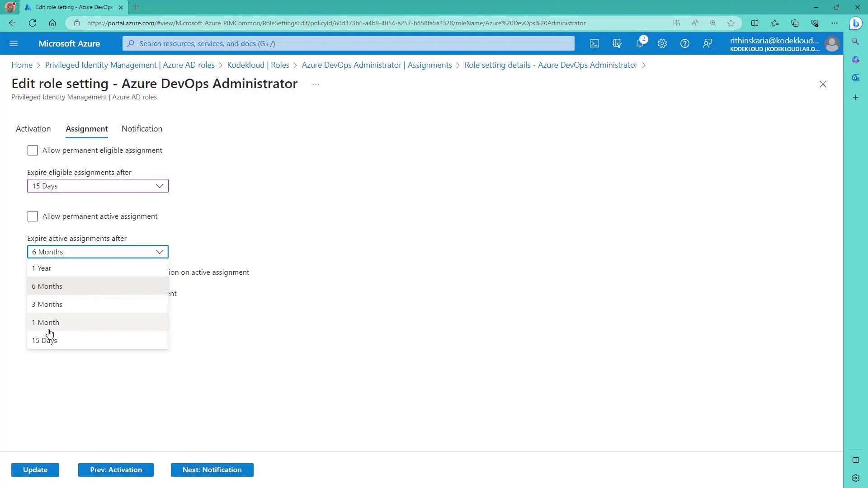Switch to the Notification tab
The width and height of the screenshot is (868, 488).
coord(142,129)
